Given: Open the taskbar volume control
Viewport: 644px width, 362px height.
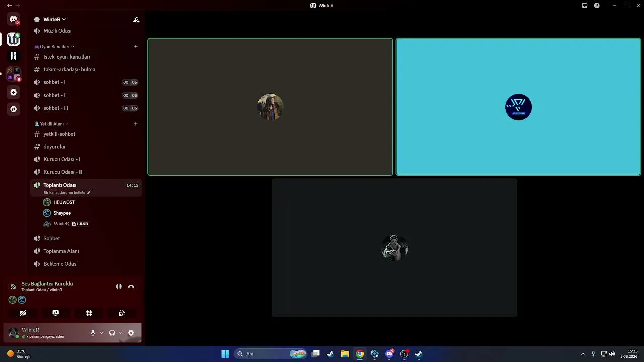Looking at the screenshot, I should coord(612,354).
